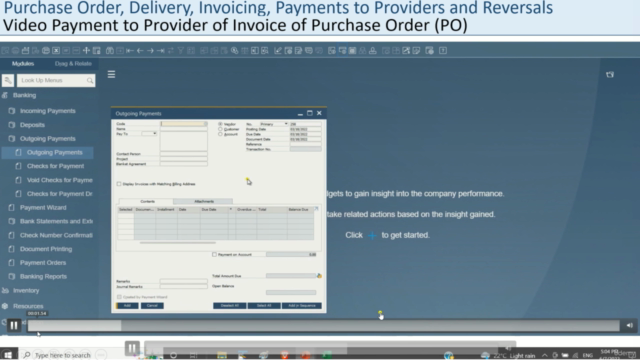Click the Filter funnel toolbar icon
This screenshot has height=360, width=640.
(x=180, y=51)
